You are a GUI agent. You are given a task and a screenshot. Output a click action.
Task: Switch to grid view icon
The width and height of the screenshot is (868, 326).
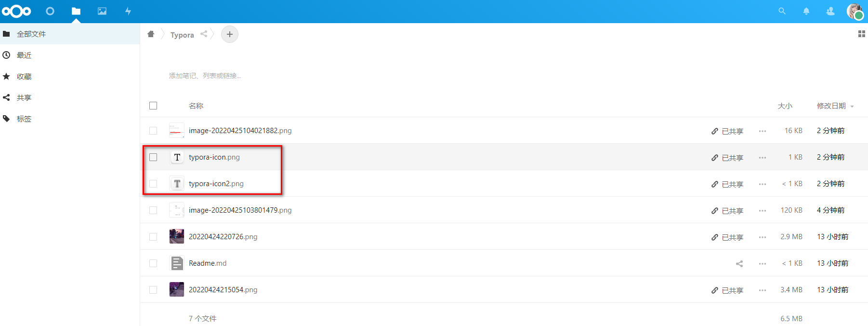tap(862, 34)
